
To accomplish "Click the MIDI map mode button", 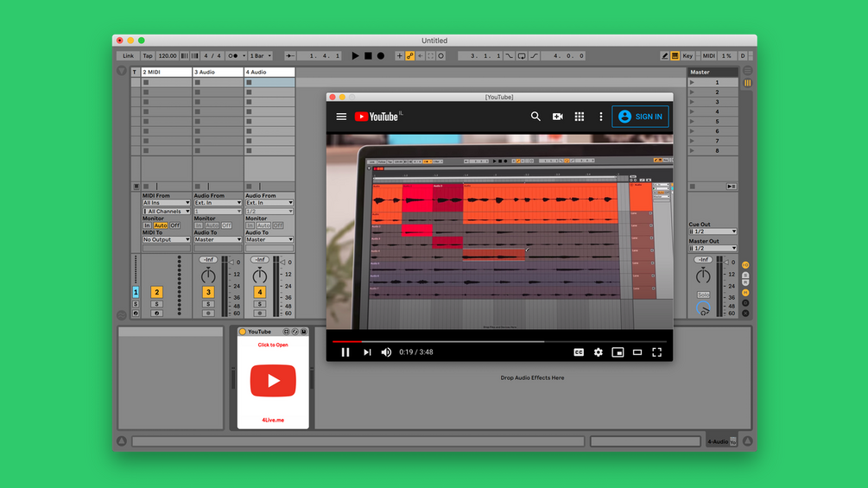I will coord(708,56).
